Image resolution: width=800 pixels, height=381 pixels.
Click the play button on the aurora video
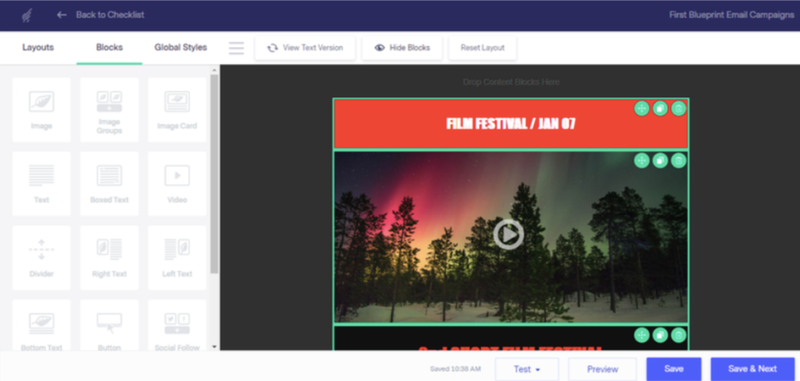point(508,235)
